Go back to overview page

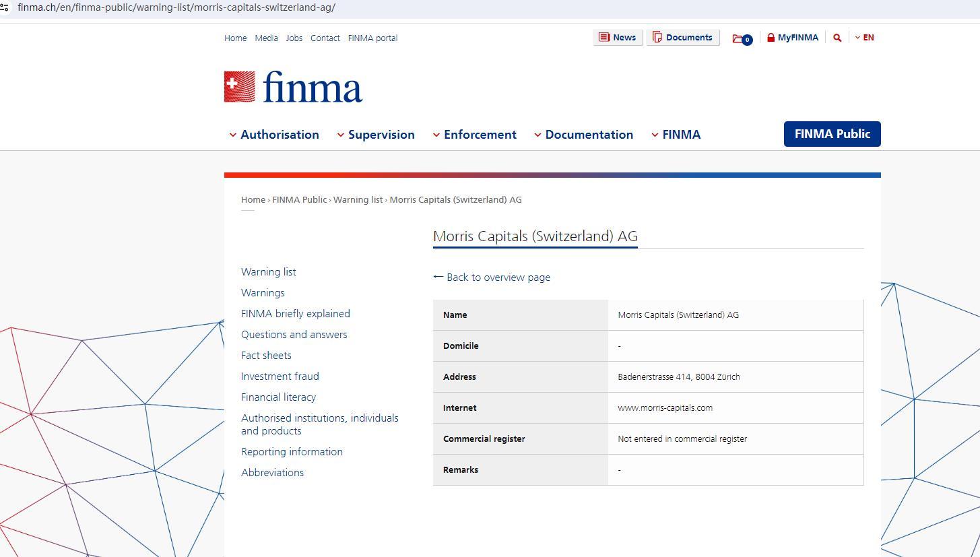click(x=492, y=277)
